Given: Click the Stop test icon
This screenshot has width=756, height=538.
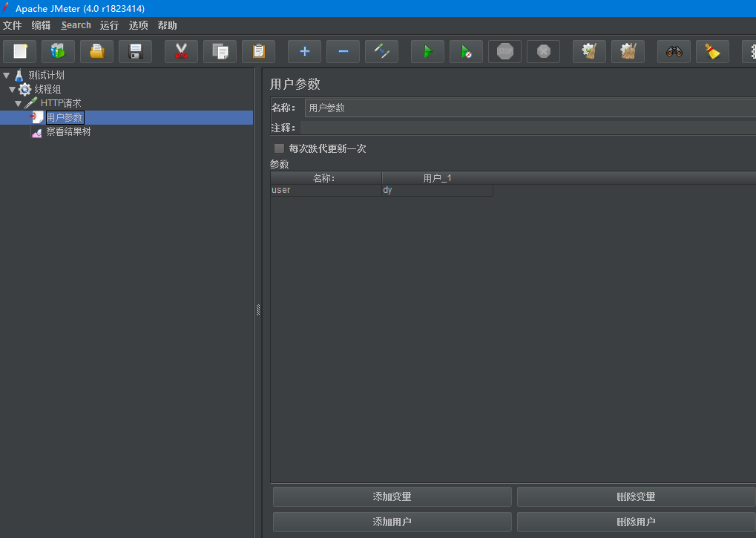Looking at the screenshot, I should click(x=504, y=51).
